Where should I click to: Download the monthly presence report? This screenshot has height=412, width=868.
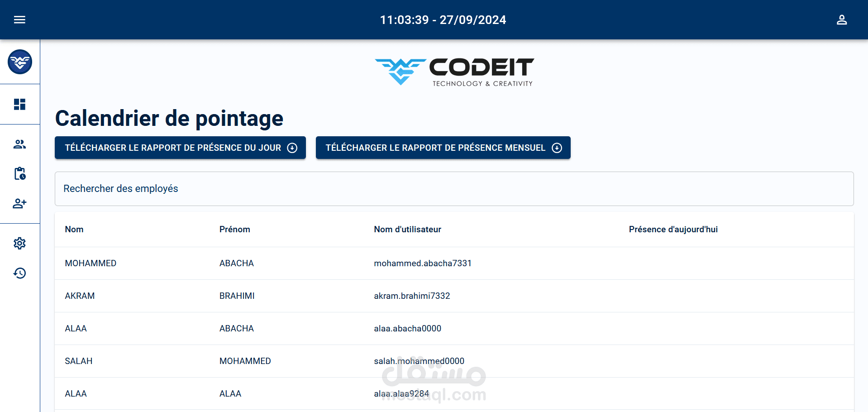[443, 148]
